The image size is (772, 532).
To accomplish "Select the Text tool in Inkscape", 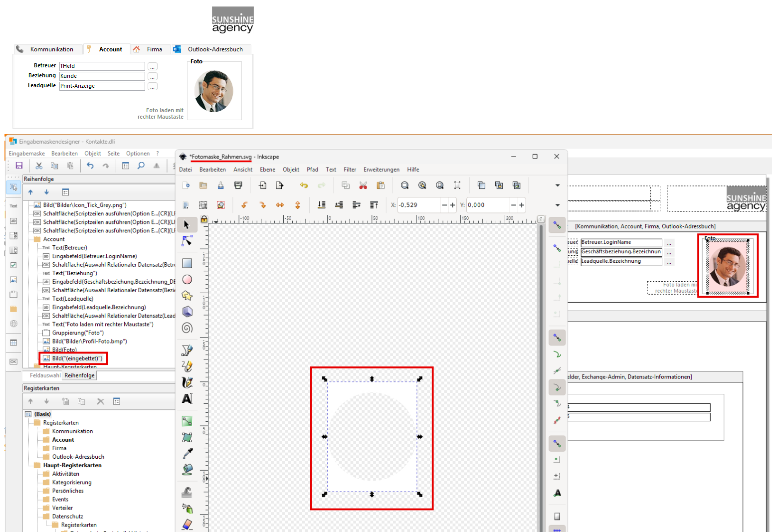I will coord(187,398).
